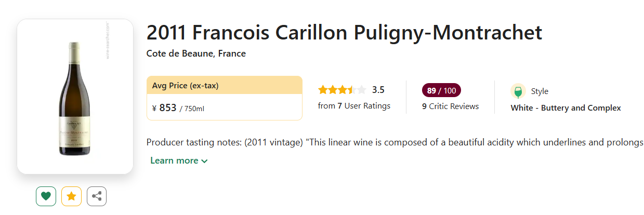The image size is (644, 215).
Task: Click the Avg Price (ex-tax) header
Action: point(185,86)
